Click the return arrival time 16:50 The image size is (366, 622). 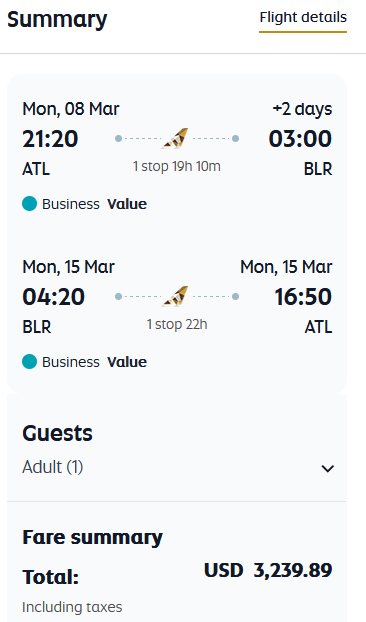(x=303, y=297)
